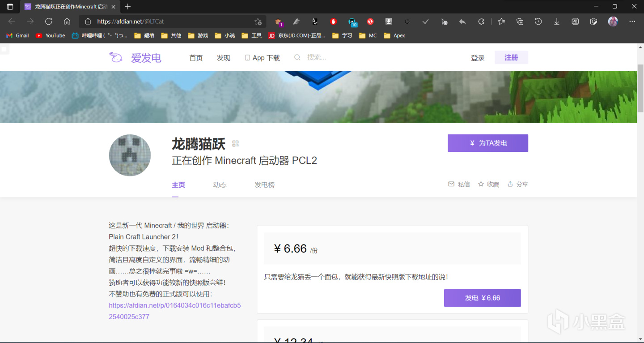The width and height of the screenshot is (644, 343).
Task: Close the 龙腾猫跃 browser tab
Action: pos(113,7)
